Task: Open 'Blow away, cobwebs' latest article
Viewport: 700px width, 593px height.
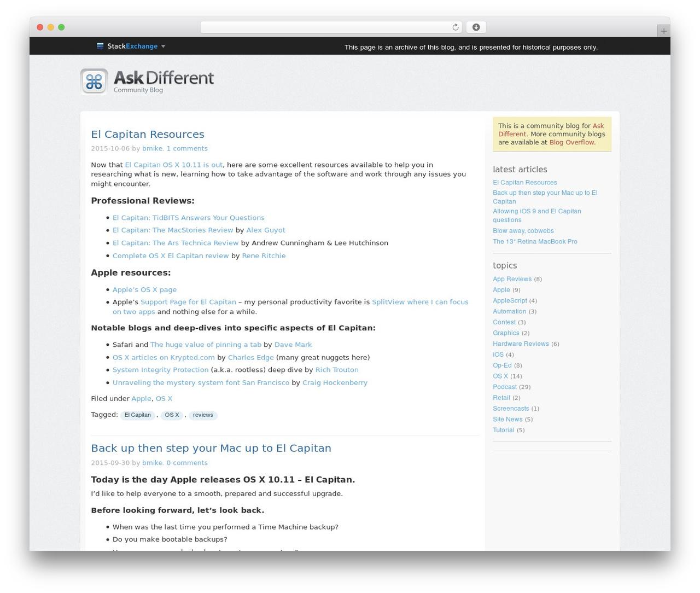Action: coord(523,231)
